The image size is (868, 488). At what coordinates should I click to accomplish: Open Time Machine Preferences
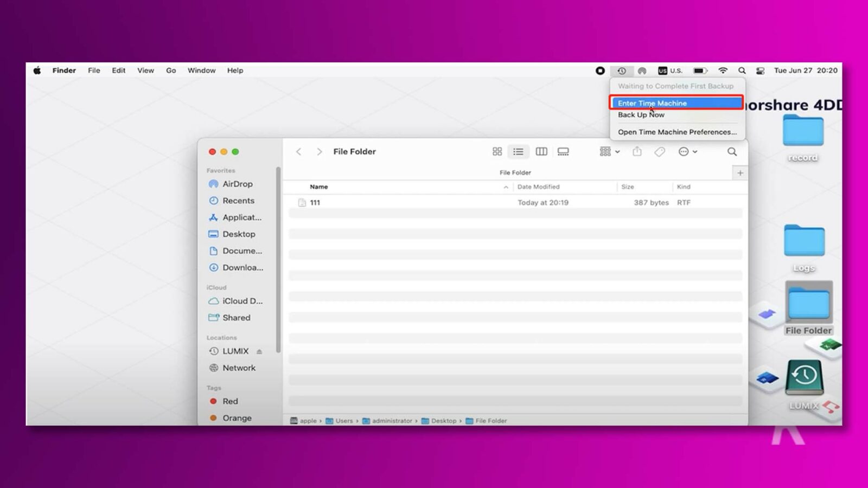[677, 132]
